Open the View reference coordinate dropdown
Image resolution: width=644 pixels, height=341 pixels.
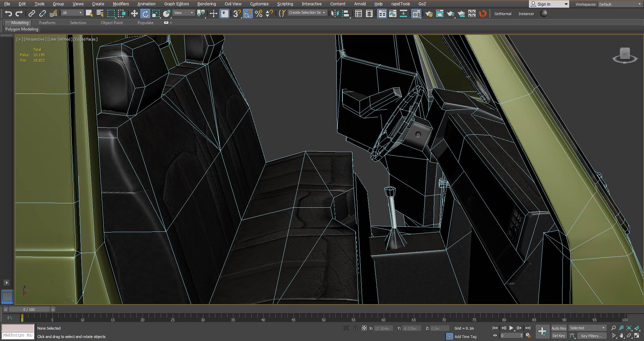coord(183,13)
